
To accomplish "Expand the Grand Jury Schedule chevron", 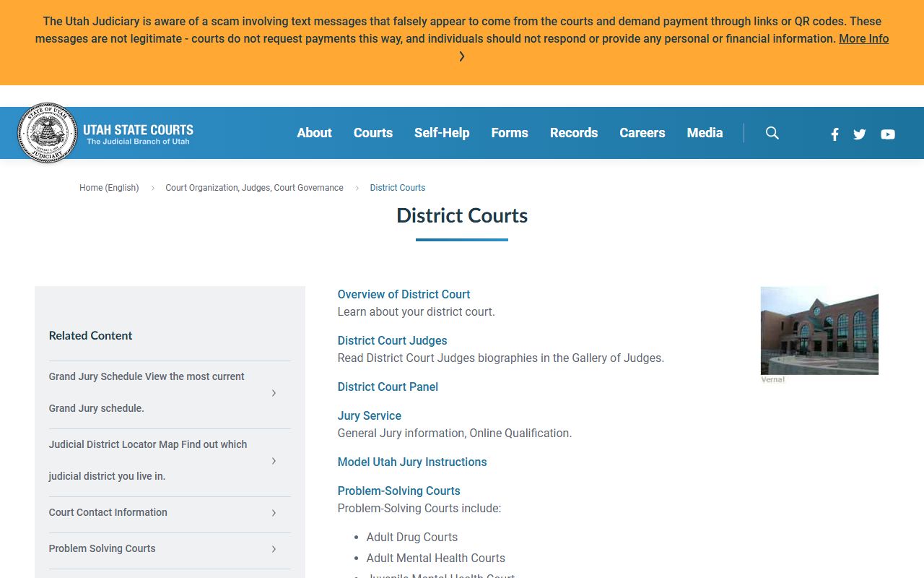I will pyautogui.click(x=274, y=393).
